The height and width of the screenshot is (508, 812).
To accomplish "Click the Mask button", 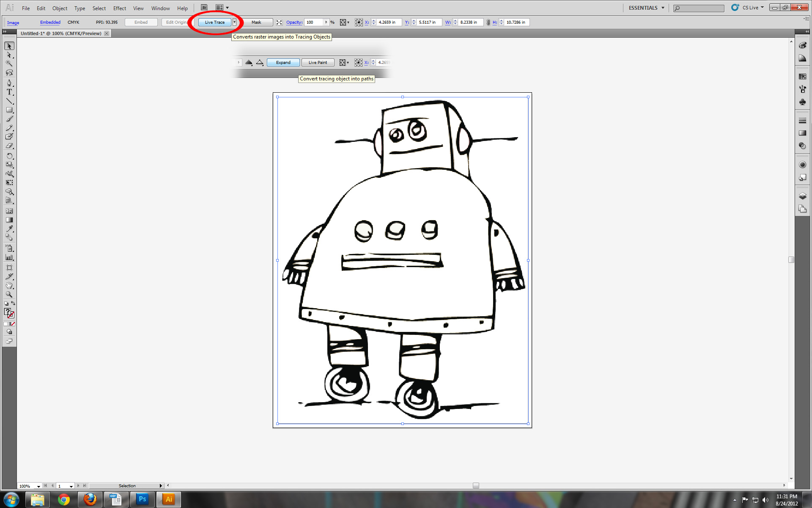I will pyautogui.click(x=256, y=22).
